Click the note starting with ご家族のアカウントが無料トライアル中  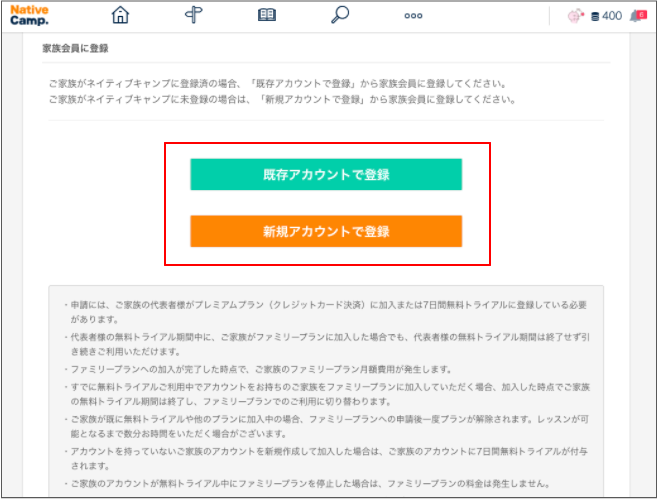(x=307, y=484)
